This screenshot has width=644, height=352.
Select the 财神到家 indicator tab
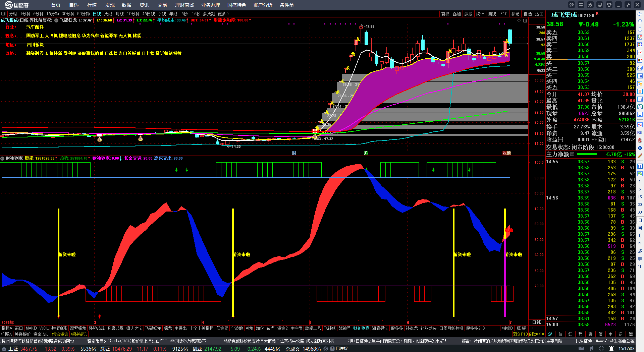coord(361,328)
